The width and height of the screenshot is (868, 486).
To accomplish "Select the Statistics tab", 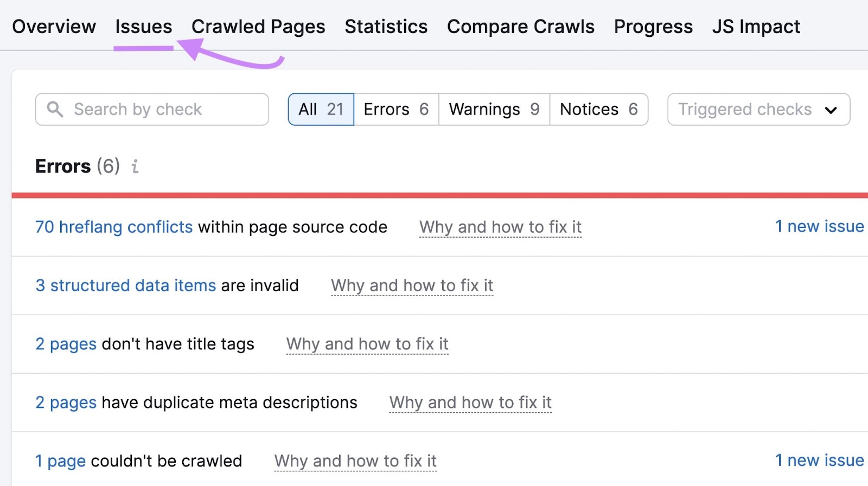I will pyautogui.click(x=385, y=26).
